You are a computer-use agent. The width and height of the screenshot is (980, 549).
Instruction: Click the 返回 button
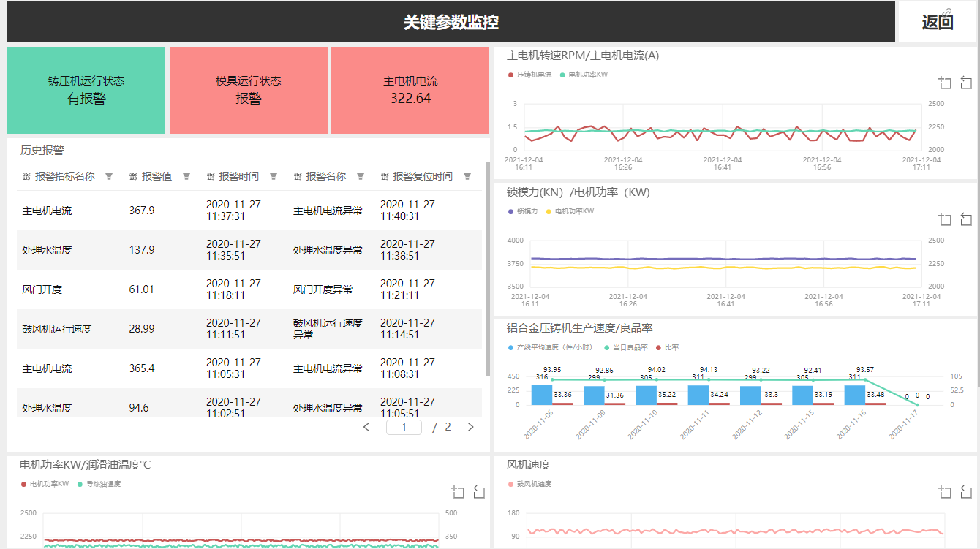[937, 22]
